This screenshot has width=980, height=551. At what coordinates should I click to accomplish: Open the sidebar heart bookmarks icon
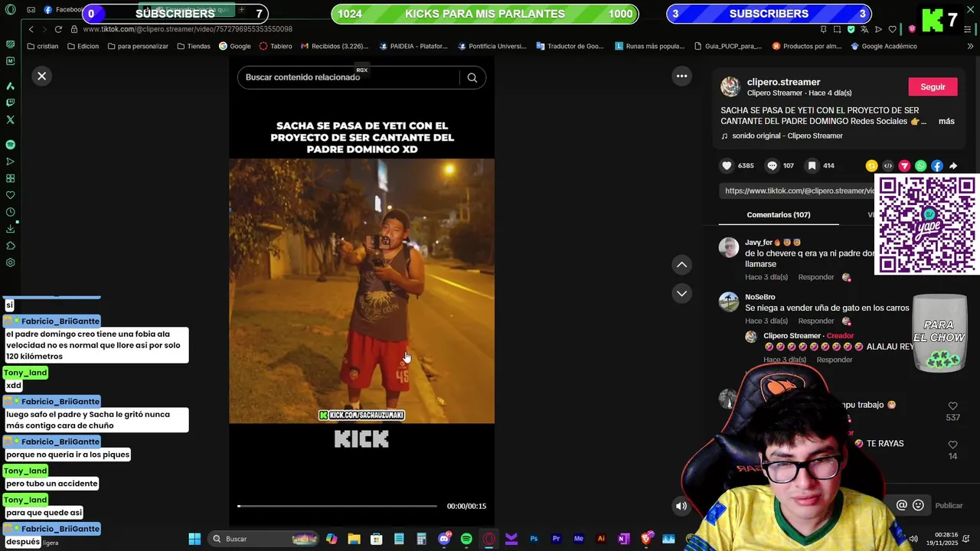10,195
